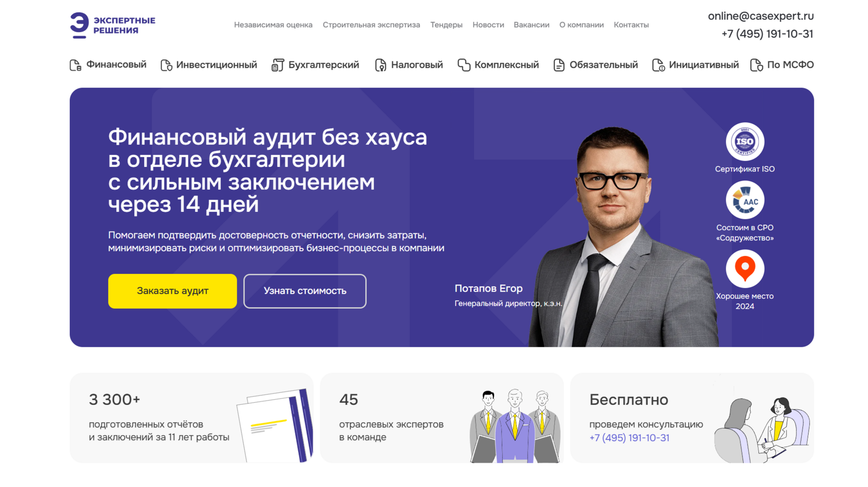Open the Тендеры menu link
The width and height of the screenshot is (868, 487).
(446, 25)
